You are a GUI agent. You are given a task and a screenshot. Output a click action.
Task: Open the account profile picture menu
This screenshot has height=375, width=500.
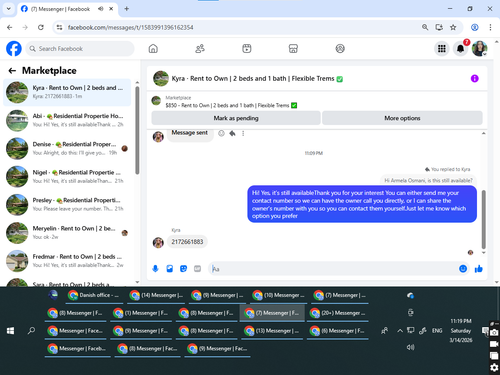tap(479, 49)
